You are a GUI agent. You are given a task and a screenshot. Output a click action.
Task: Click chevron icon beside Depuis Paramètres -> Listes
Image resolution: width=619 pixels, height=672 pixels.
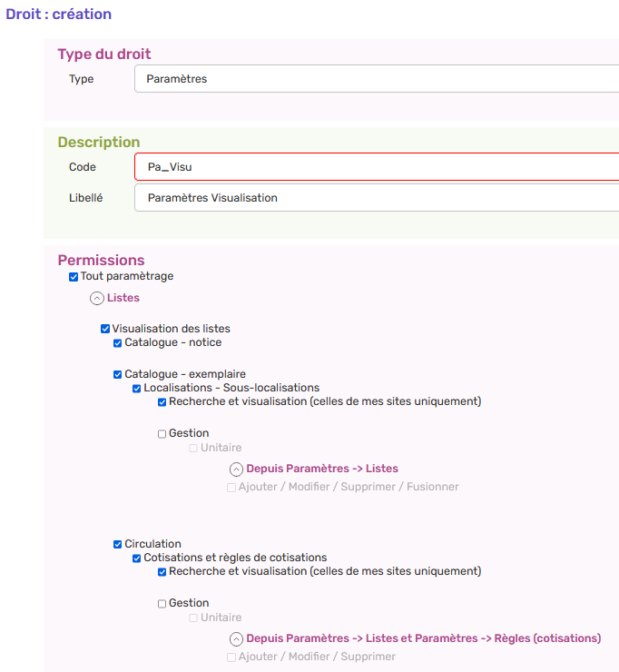(236, 469)
